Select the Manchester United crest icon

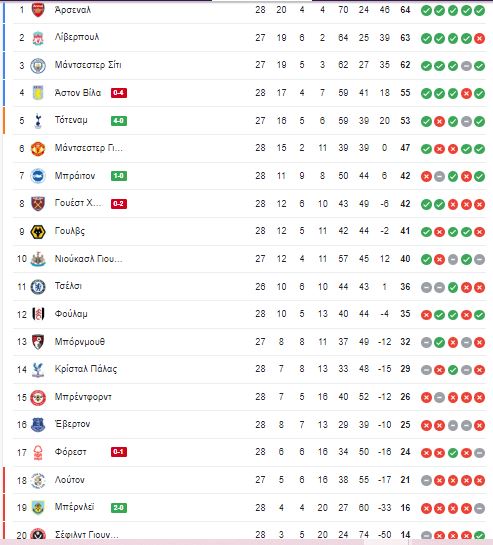(38, 148)
